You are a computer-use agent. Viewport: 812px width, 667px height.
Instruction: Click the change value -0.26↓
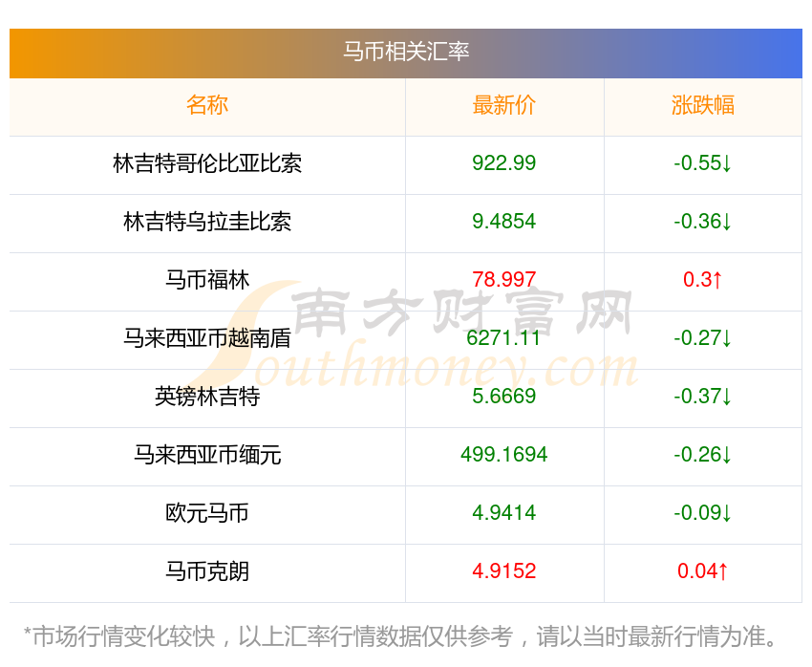coord(703,455)
